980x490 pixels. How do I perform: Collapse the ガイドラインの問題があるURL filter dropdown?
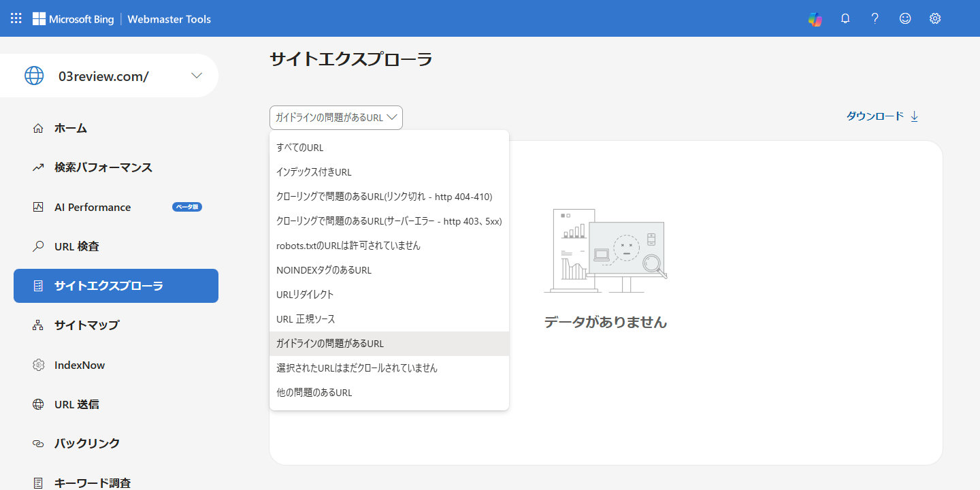pos(336,118)
